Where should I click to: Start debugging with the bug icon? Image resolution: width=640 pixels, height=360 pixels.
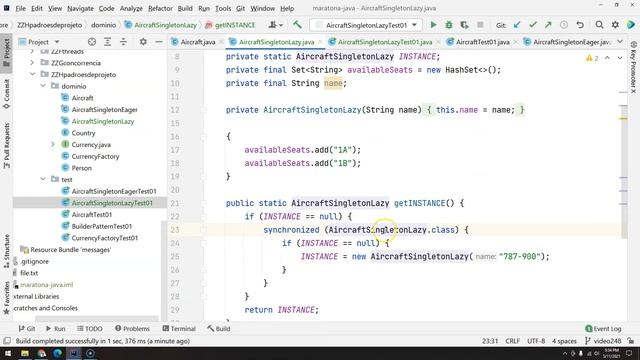pos(449,25)
